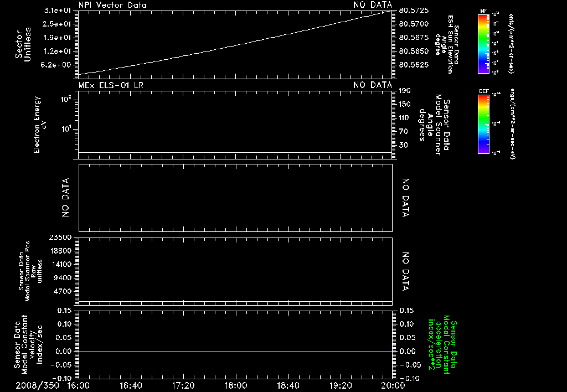Click the "2.5e+01" sector tick value
The width and height of the screenshot is (567, 392).
pos(58,24)
